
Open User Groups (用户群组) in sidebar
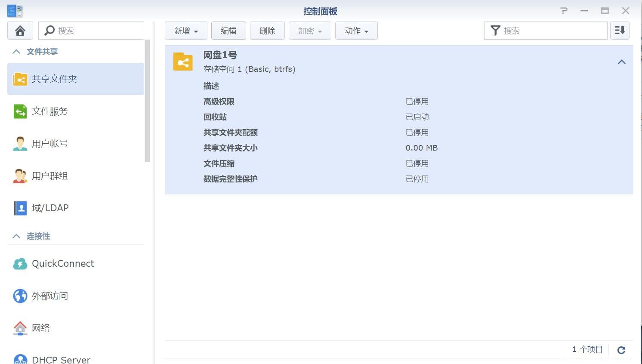(x=76, y=176)
